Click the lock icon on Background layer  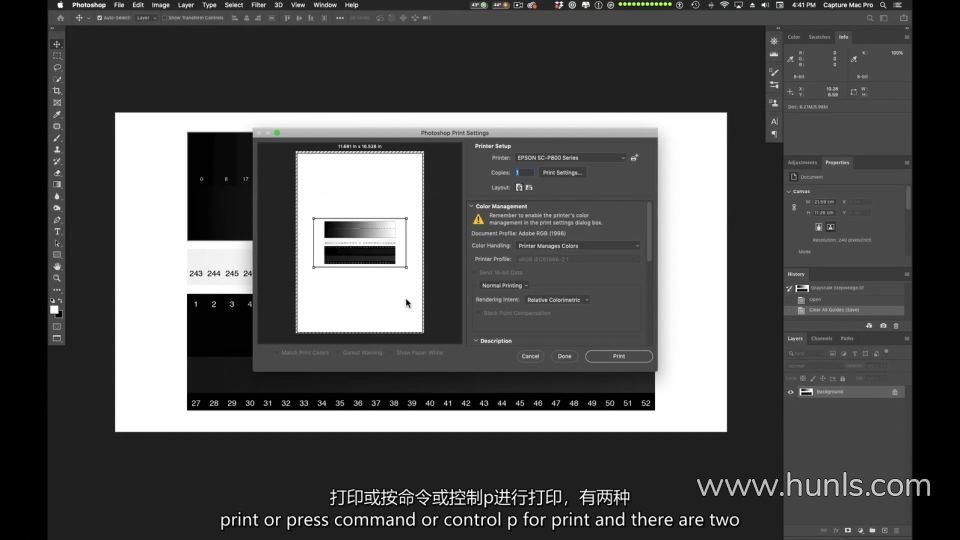[894, 392]
